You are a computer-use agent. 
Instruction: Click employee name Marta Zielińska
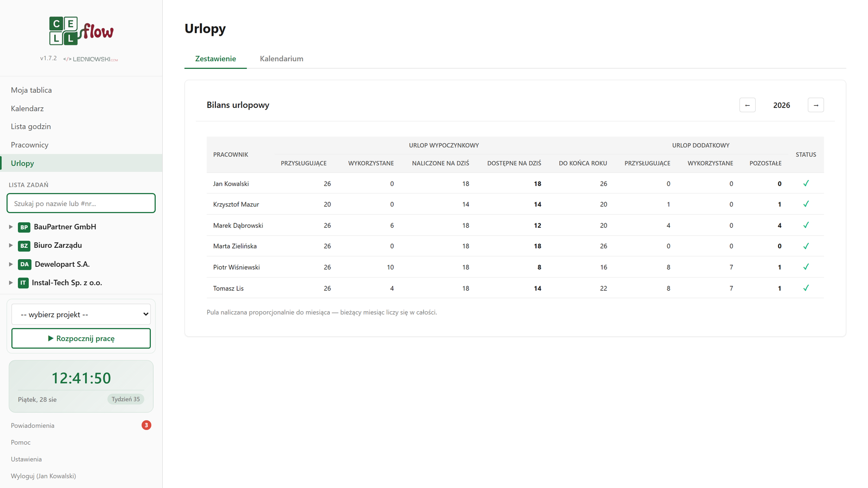point(235,246)
